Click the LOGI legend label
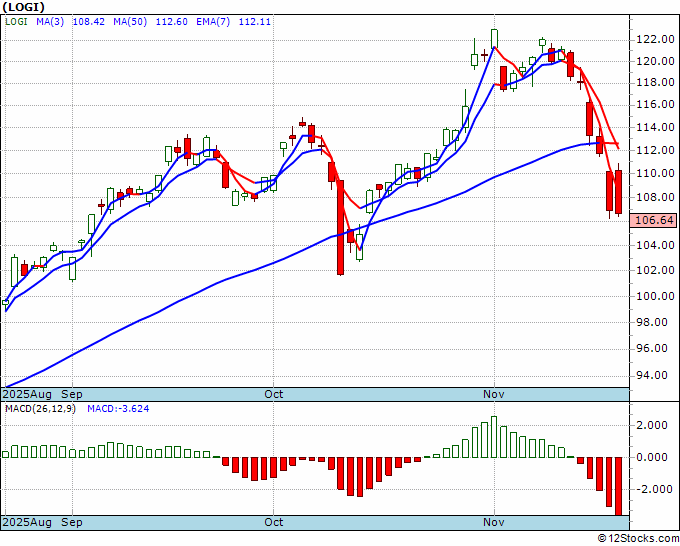The image size is (680, 546). click(x=16, y=22)
